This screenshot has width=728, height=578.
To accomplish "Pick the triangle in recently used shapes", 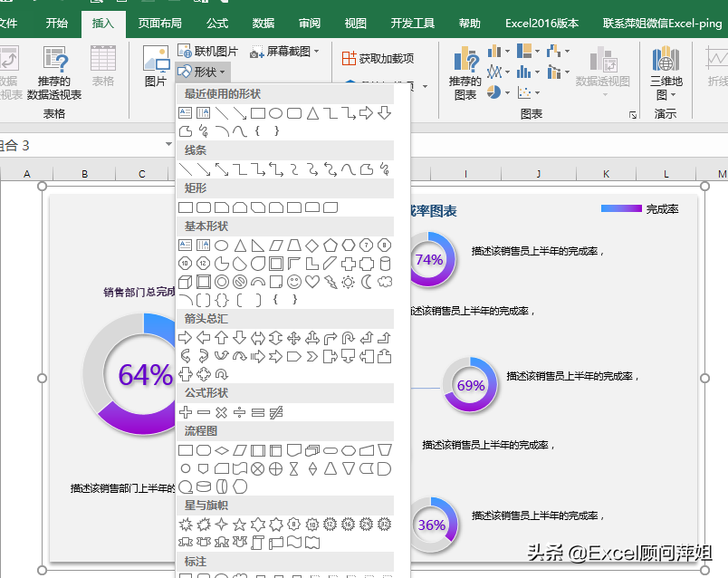I will tap(312, 113).
